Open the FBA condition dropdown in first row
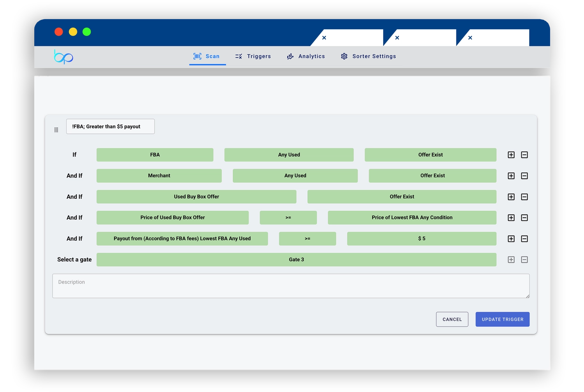The height and width of the screenshot is (392, 584). [155, 155]
